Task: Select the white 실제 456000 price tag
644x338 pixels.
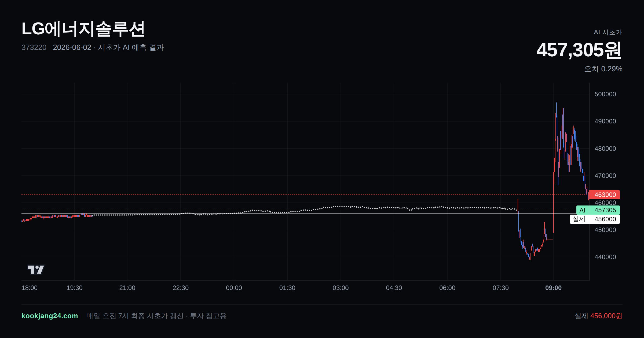Action: tap(595, 219)
